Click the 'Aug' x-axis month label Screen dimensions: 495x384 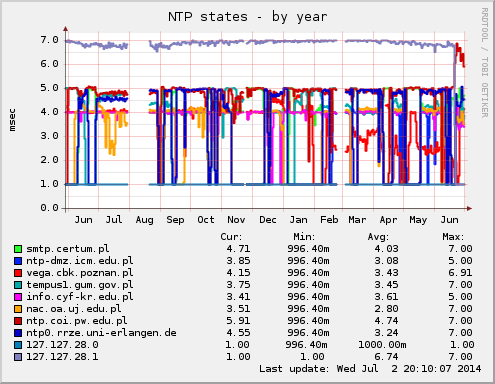tap(145, 220)
